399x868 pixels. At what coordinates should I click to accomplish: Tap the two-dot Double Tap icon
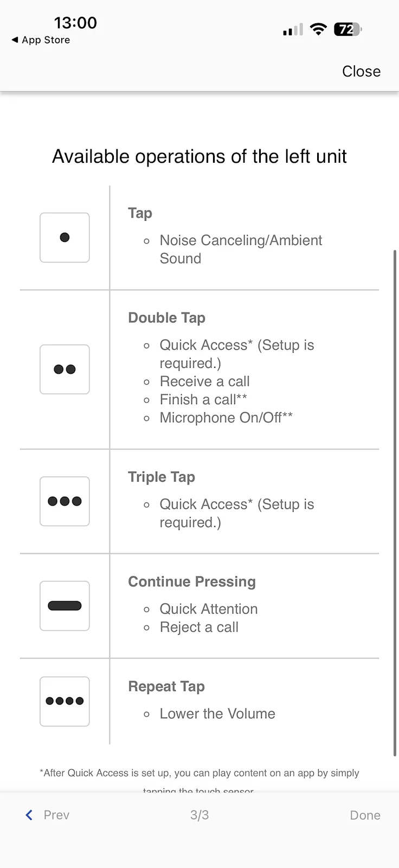tap(65, 369)
